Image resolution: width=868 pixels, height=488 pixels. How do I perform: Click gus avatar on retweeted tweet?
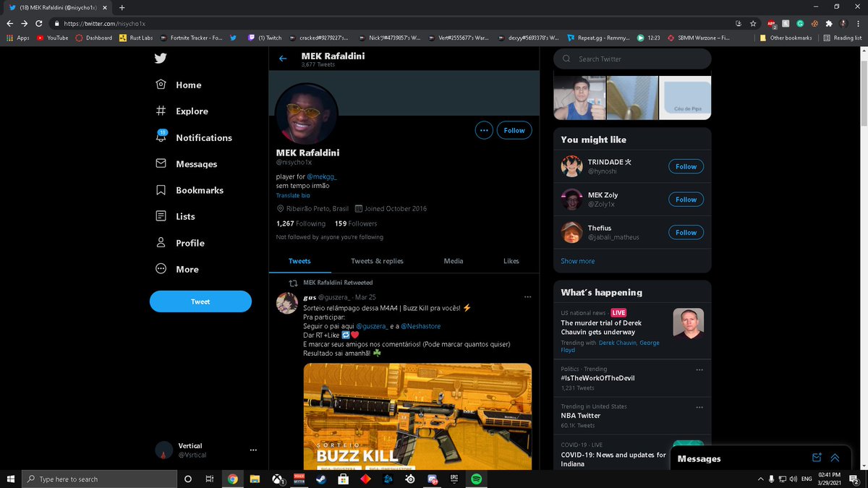pyautogui.click(x=287, y=304)
